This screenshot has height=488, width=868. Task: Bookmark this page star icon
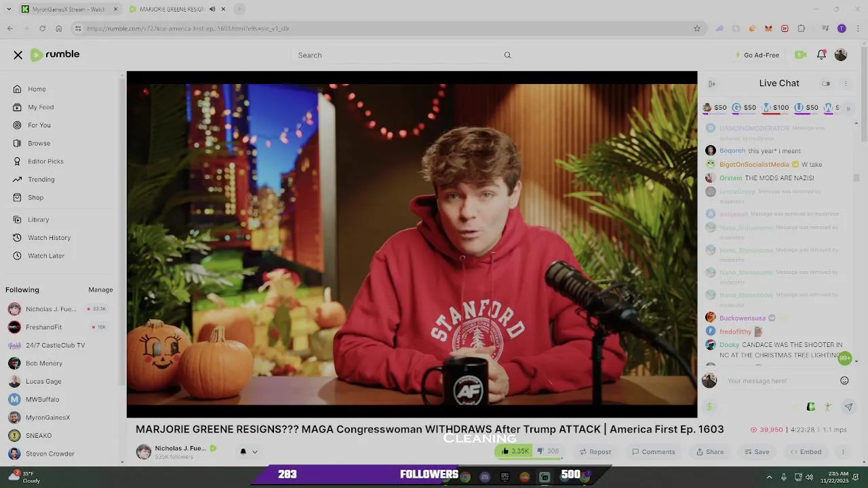point(696,28)
